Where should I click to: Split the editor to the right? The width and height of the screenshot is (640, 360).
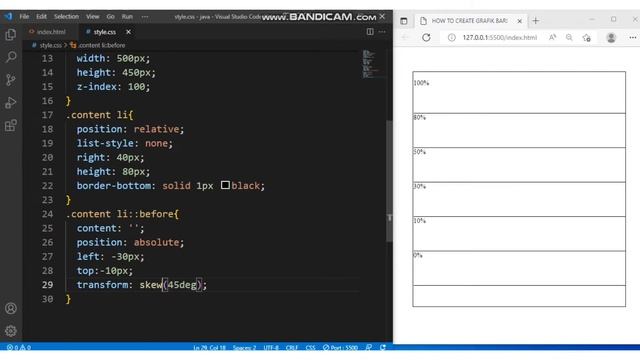(x=370, y=31)
